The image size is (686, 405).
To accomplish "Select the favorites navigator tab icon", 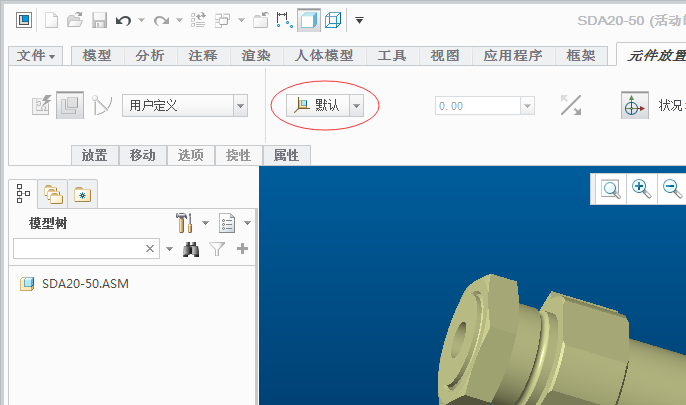I will [82, 194].
